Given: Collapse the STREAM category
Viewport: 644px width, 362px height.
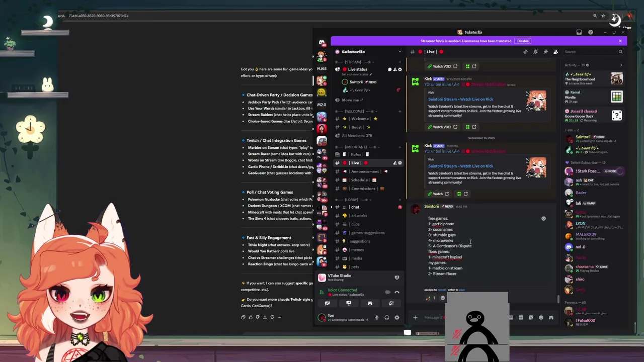Looking at the screenshot, I should pos(356,62).
